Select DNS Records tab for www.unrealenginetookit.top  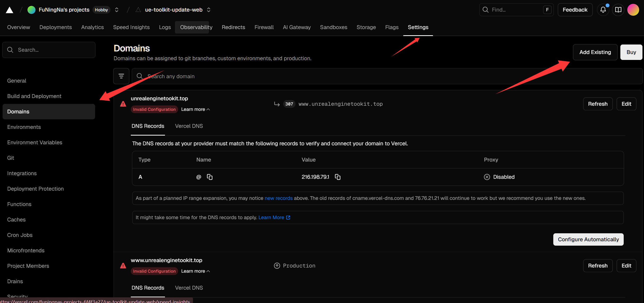tap(148, 288)
